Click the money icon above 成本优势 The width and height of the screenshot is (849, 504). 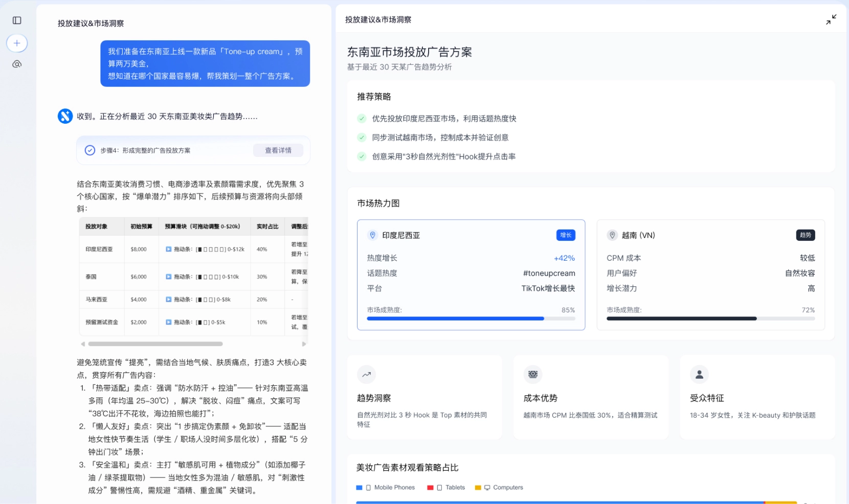coord(532,374)
